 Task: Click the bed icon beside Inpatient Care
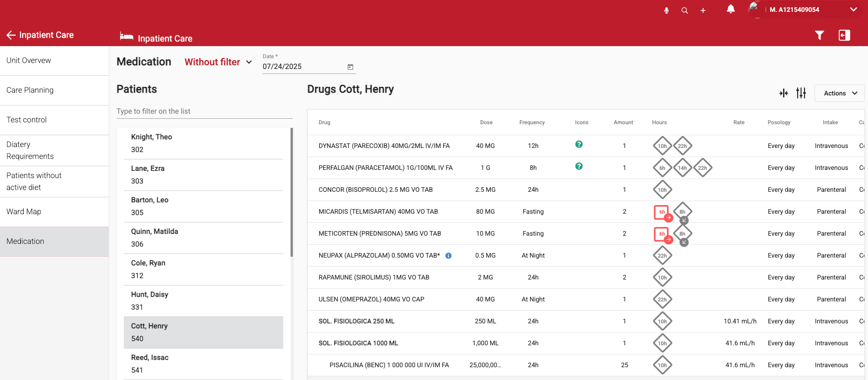point(127,36)
